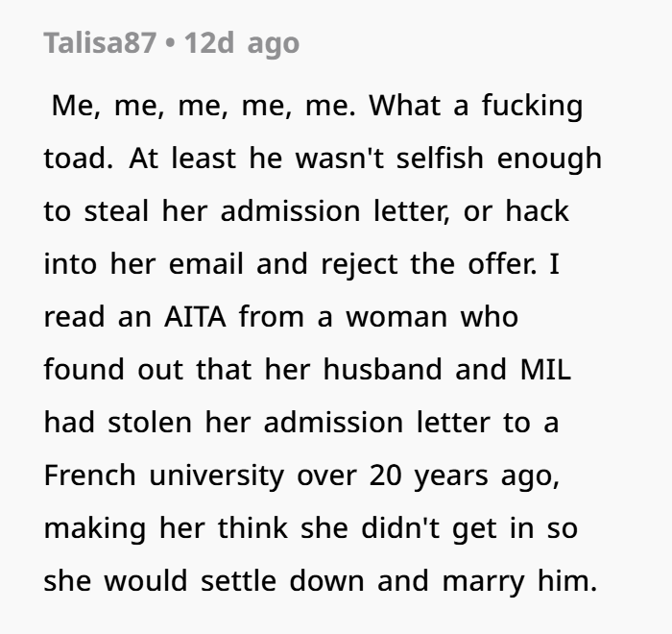Click the word "university" in the comment
The image size is (672, 634).
240,475
